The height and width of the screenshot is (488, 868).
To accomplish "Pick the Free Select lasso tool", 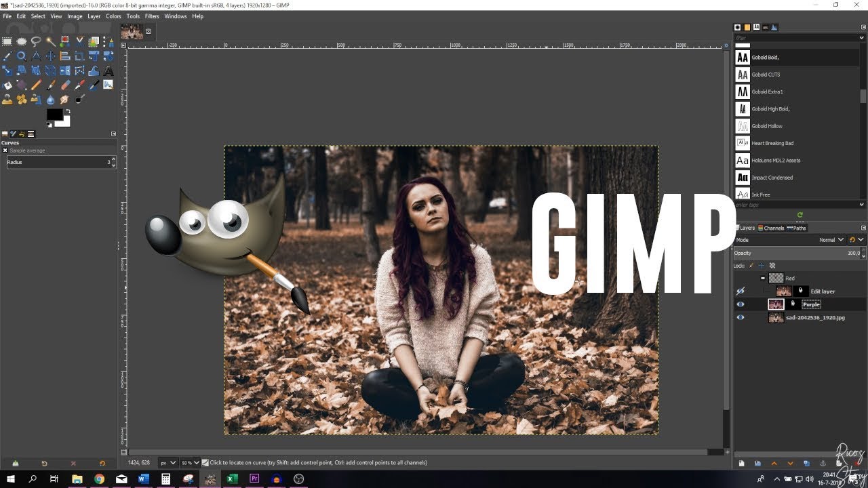I will (x=37, y=42).
